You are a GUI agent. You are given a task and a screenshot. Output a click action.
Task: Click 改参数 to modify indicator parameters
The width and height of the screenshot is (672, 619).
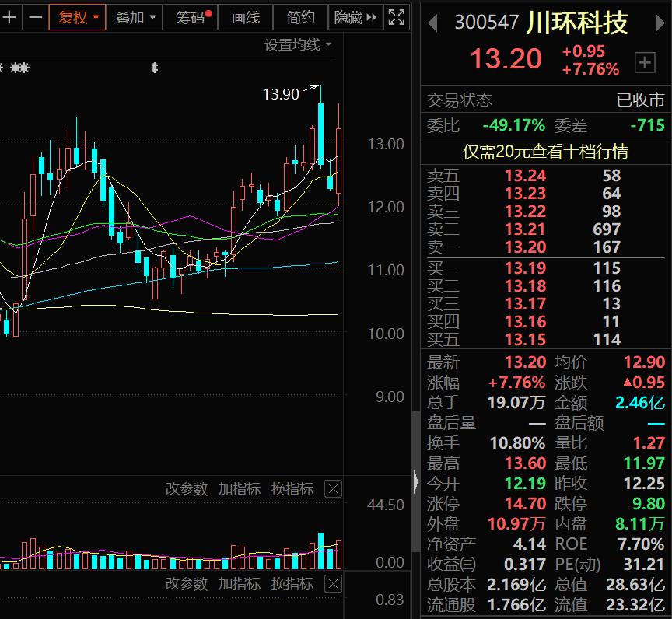tap(187, 490)
